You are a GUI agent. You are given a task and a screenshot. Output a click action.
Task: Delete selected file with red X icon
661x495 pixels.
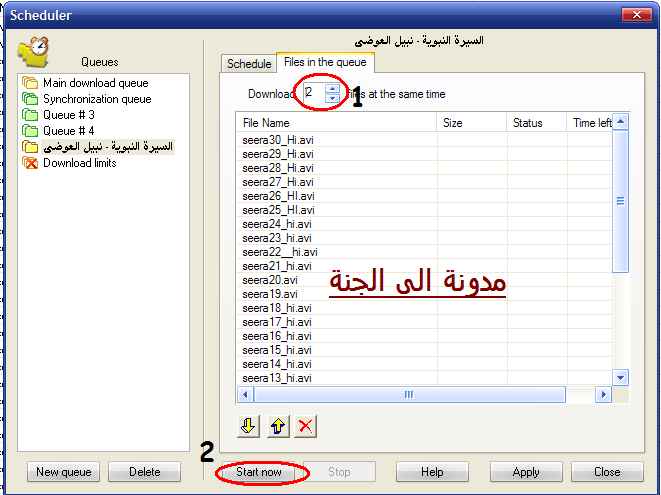pos(305,426)
